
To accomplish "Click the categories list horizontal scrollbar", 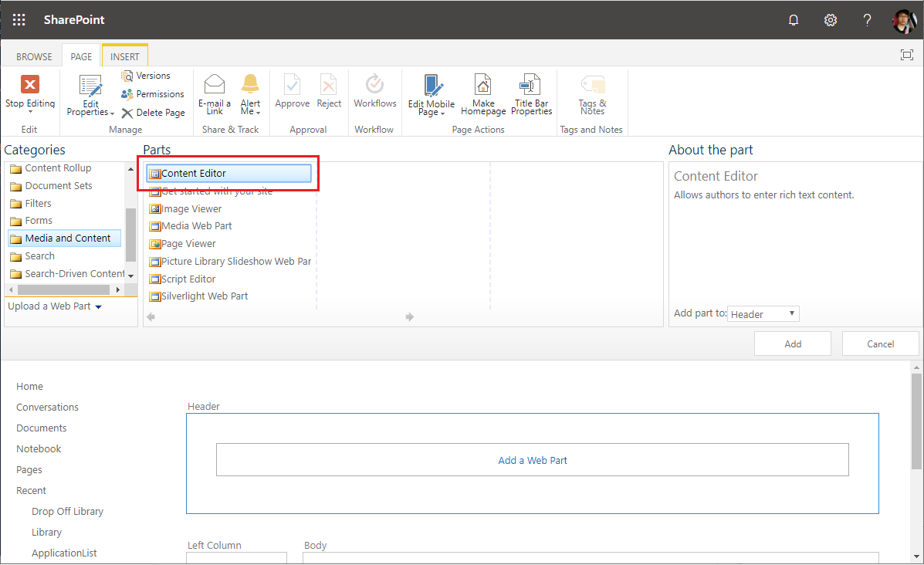I will click(x=65, y=290).
